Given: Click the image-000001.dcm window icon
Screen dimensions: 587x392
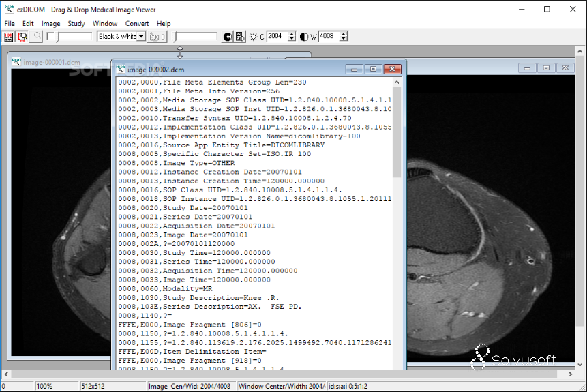Looking at the screenshot, I should [16, 62].
